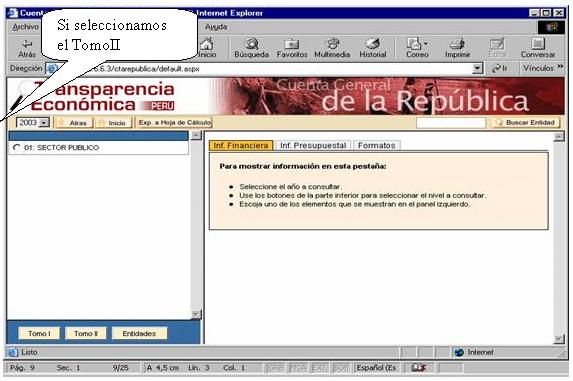The image size is (573, 381).
Task: Open the Correo dropdown arrow
Action: tap(426, 44)
